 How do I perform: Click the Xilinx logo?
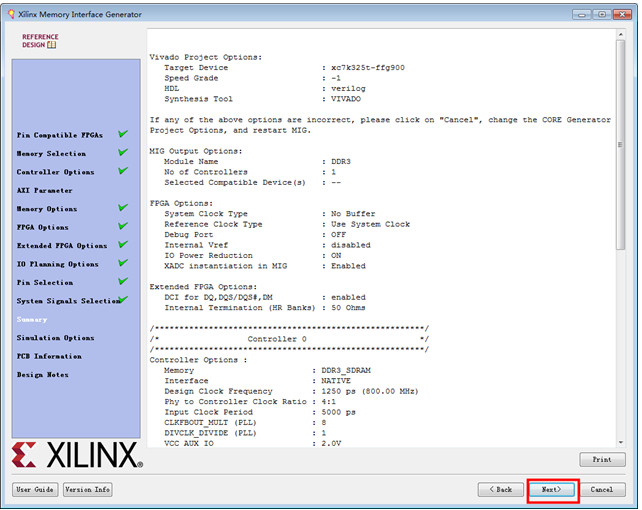coord(77,455)
